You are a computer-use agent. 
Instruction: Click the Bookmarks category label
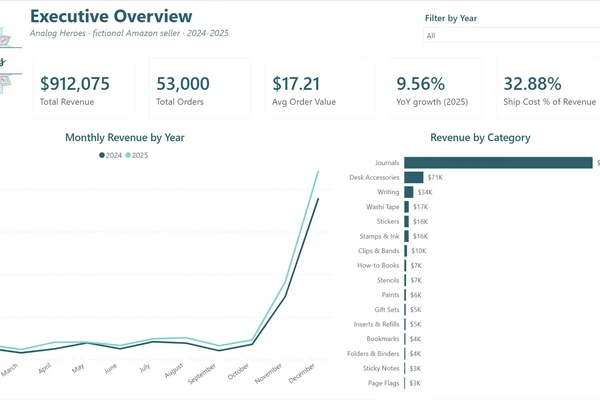383,339
